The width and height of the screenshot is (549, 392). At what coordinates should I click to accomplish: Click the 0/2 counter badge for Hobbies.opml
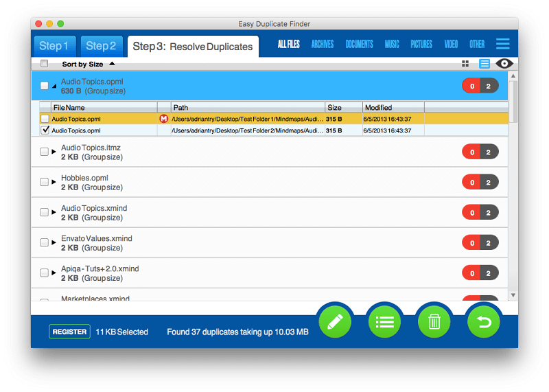click(x=480, y=182)
